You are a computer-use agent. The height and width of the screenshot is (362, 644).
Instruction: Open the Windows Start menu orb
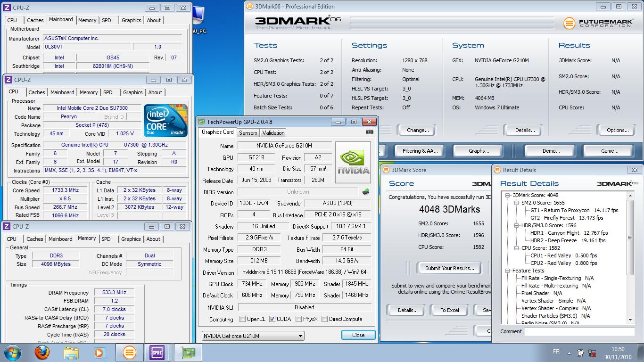[x=12, y=353]
